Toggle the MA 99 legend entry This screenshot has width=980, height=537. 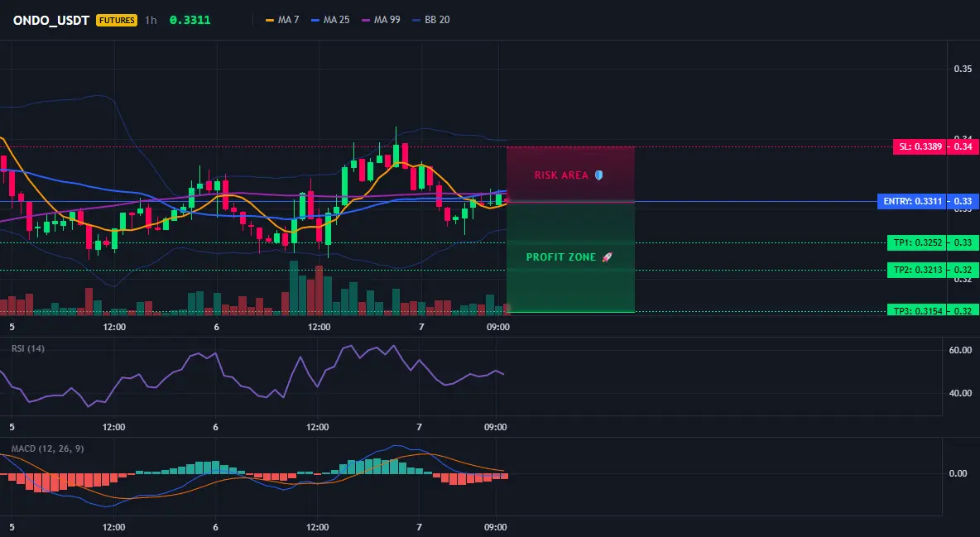[x=381, y=20]
